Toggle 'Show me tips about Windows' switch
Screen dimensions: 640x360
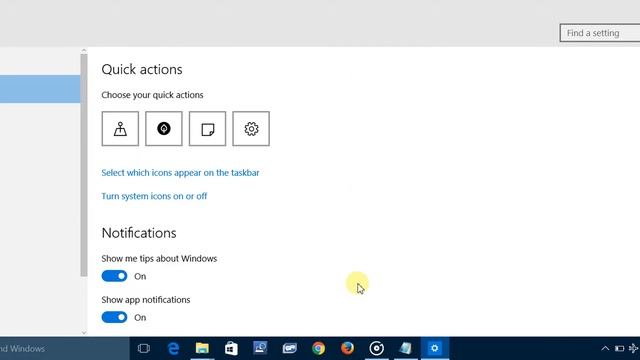click(114, 276)
